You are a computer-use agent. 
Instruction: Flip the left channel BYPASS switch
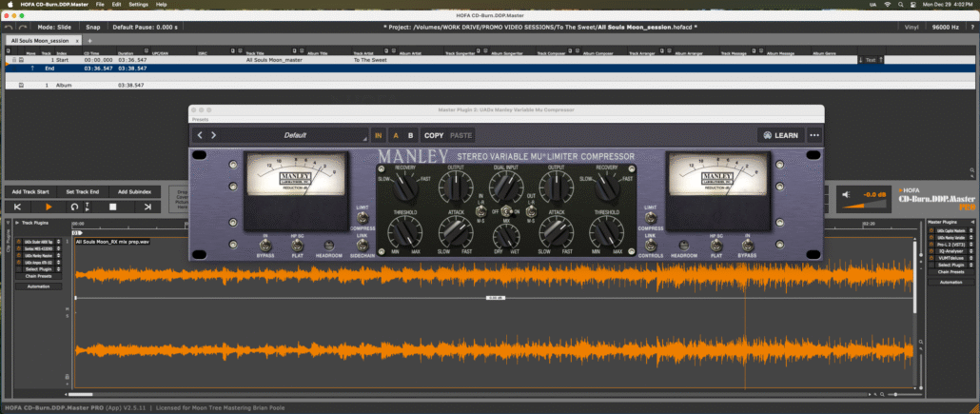click(x=265, y=246)
